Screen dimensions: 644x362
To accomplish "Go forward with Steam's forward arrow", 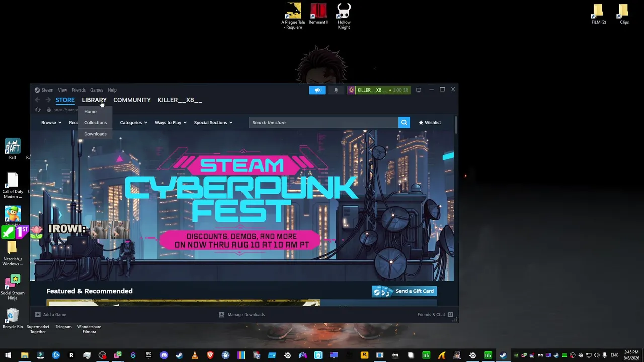I will [48, 100].
